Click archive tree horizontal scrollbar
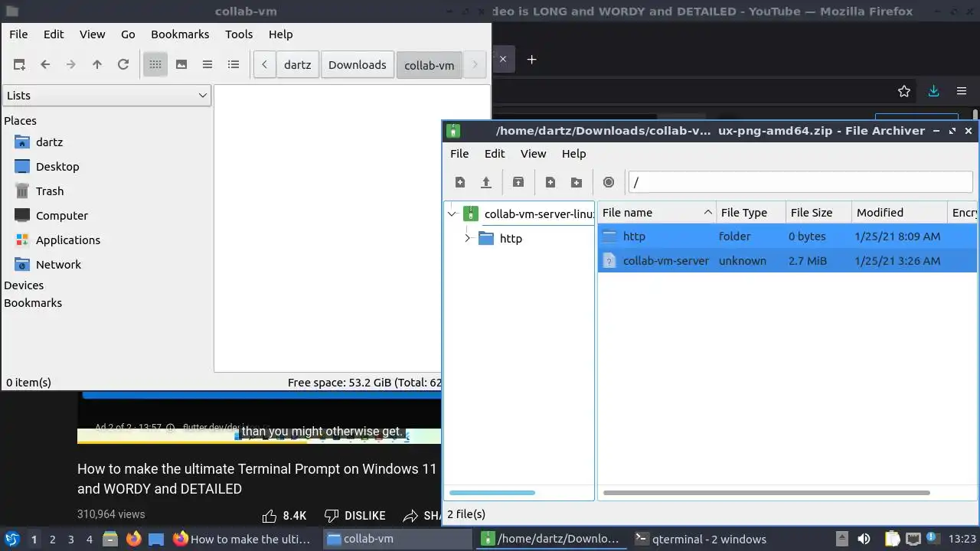Screen dimensions: 980x551 tap(492, 493)
